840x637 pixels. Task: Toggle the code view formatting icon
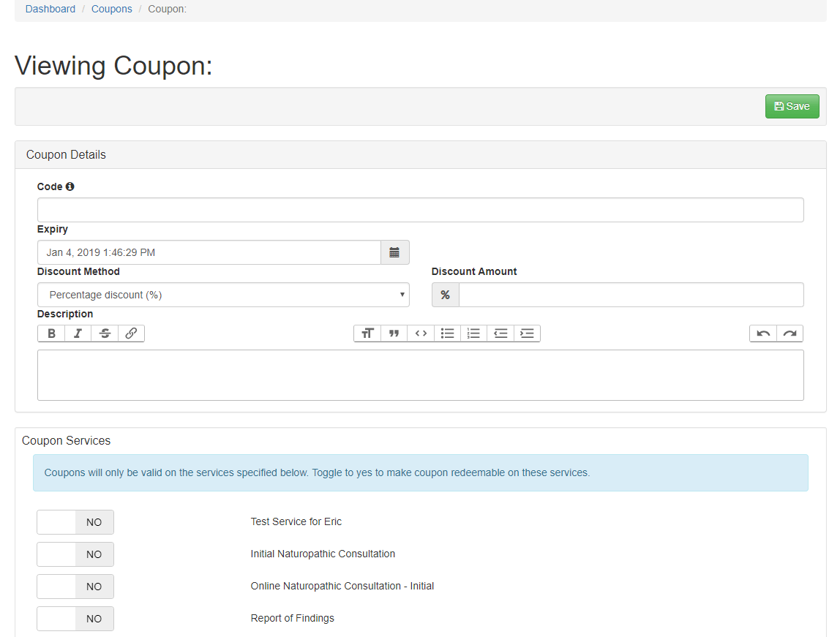[421, 333]
